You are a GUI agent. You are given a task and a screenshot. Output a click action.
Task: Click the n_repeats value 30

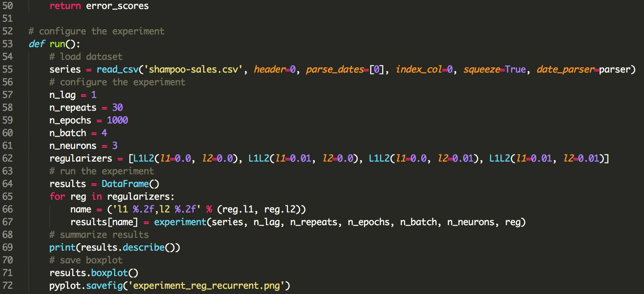pos(117,108)
